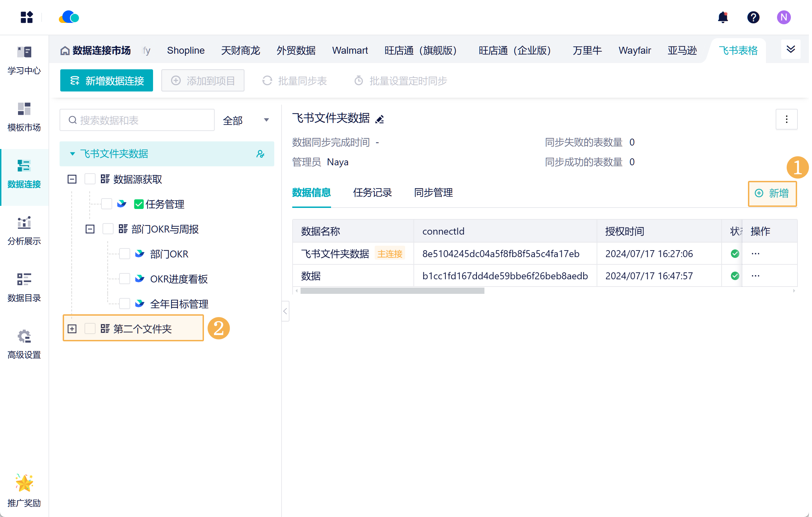Click the cloud product logo
812x517 pixels.
pyautogui.click(x=69, y=17)
